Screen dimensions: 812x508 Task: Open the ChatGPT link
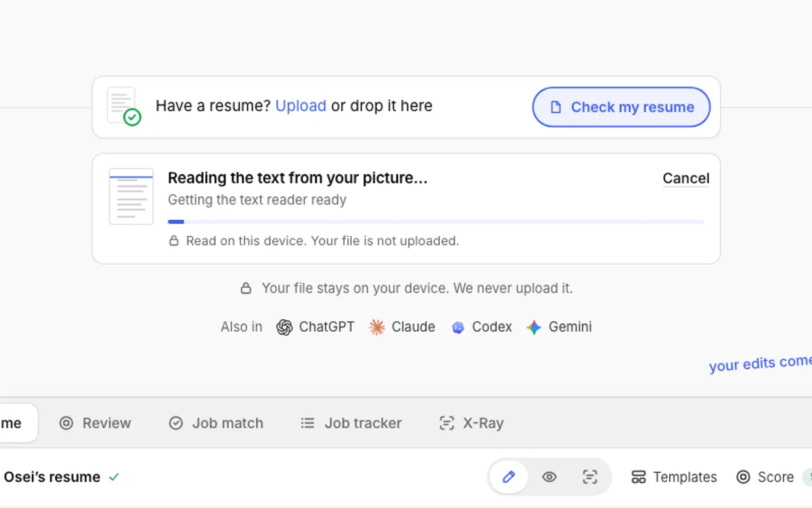(x=315, y=327)
